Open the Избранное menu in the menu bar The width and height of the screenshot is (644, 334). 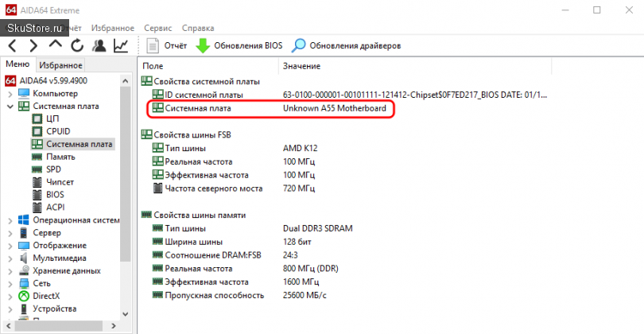point(113,28)
